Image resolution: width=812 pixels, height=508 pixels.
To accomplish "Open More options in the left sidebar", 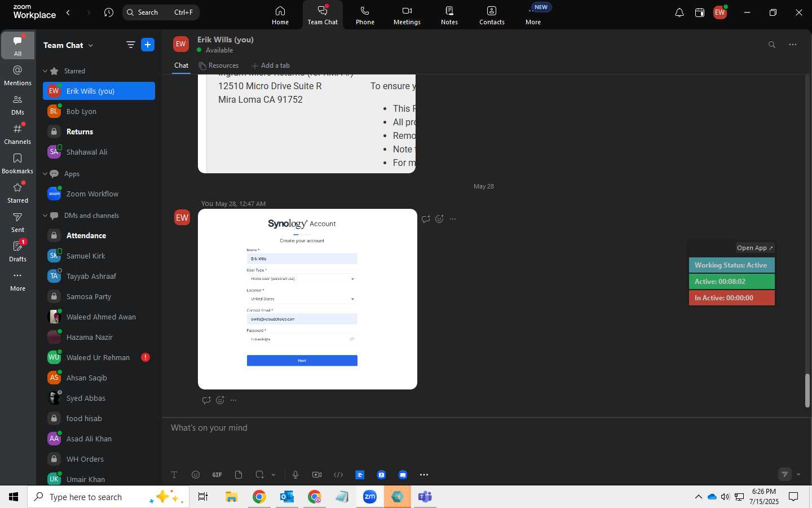I will pyautogui.click(x=18, y=281).
